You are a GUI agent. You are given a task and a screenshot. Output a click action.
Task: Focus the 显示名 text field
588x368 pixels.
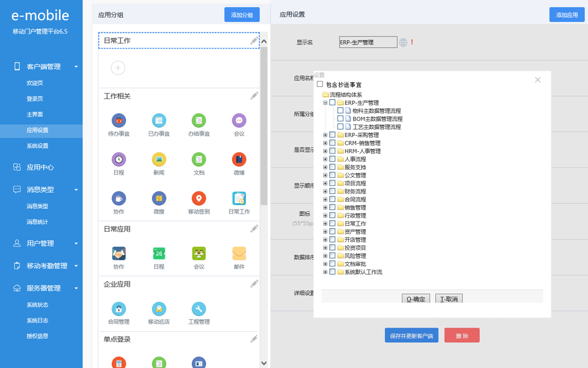(368, 42)
